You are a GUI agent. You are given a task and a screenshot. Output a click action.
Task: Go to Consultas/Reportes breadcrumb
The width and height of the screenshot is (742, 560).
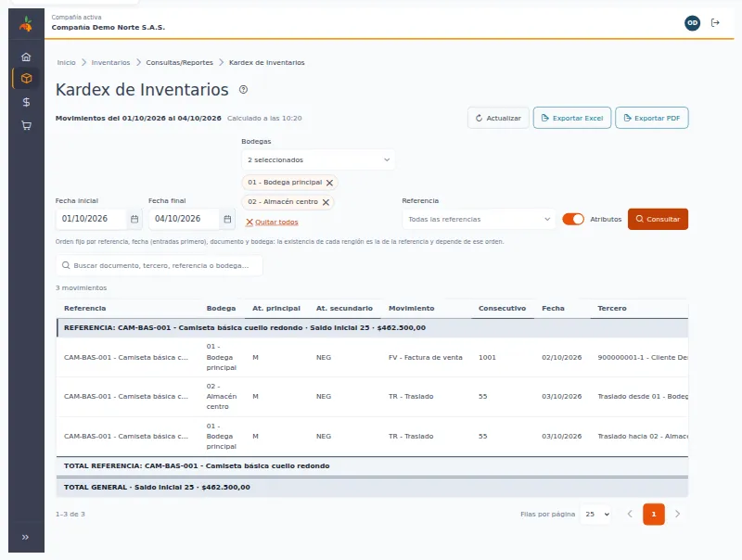pyautogui.click(x=179, y=62)
